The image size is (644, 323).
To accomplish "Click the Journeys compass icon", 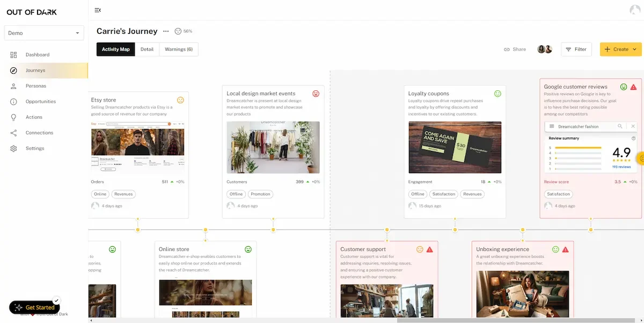I will [x=13, y=70].
